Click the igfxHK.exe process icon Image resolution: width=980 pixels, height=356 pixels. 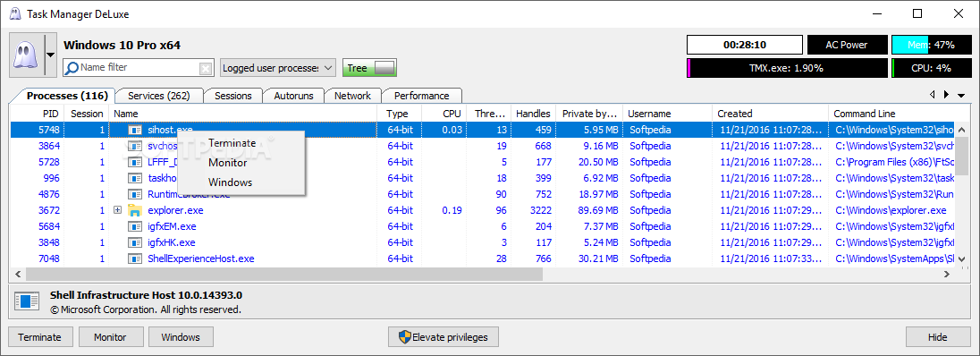135,242
